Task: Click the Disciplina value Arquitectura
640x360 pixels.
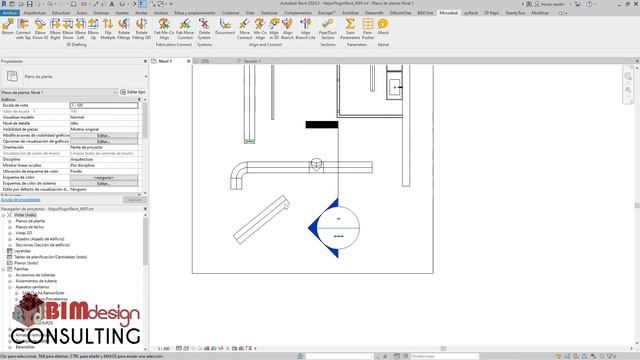Action: pyautogui.click(x=104, y=160)
